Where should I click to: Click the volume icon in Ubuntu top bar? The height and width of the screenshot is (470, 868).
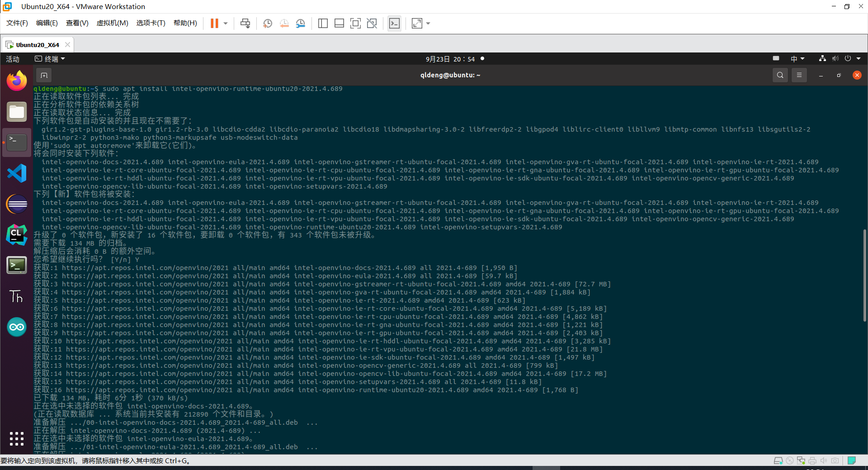point(835,59)
